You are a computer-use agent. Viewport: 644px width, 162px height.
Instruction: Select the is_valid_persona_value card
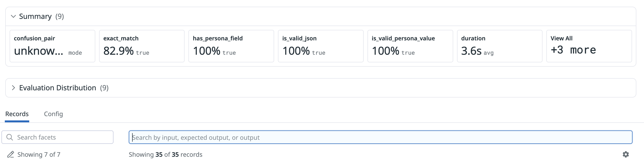[410, 46]
